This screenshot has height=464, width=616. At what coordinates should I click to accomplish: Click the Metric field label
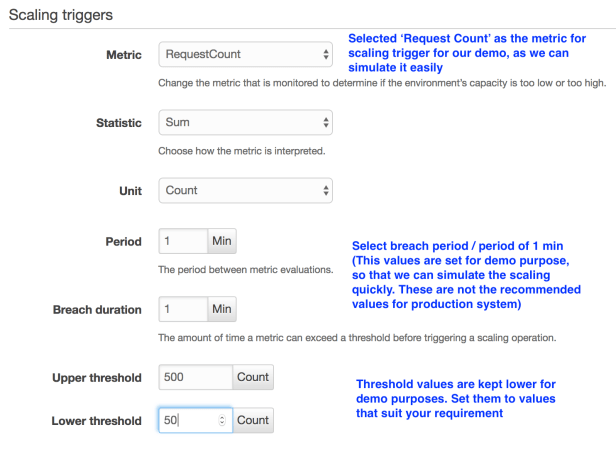click(x=124, y=55)
